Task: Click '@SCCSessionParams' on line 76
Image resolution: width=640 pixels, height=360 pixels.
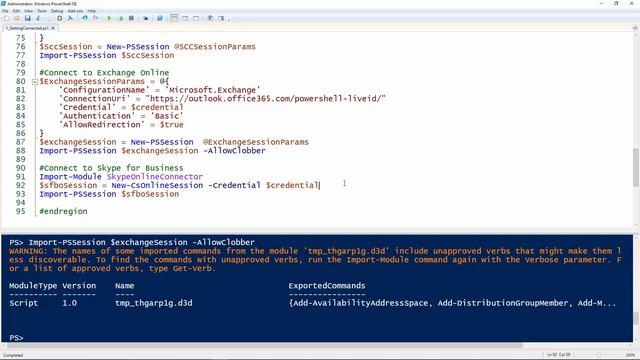Action: click(x=215, y=47)
